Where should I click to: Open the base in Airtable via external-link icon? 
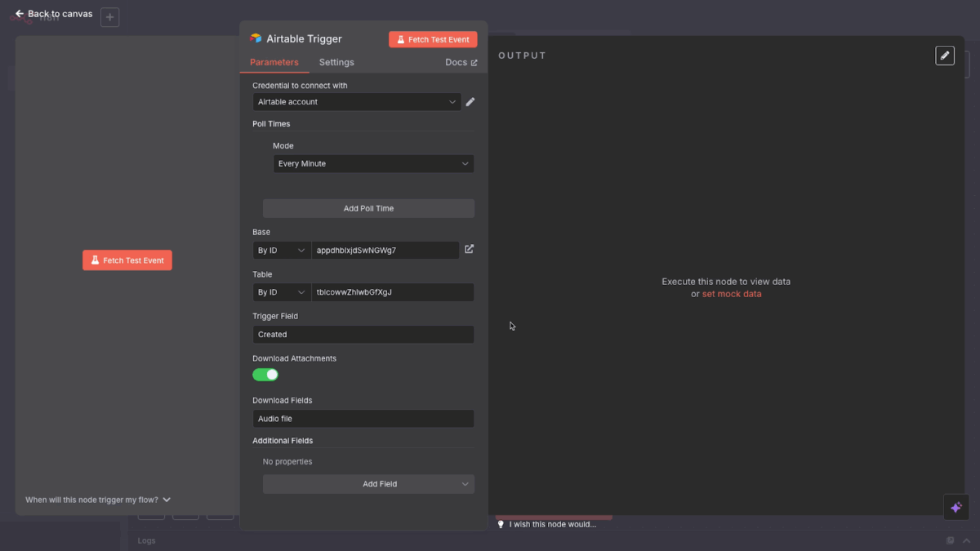tap(469, 249)
